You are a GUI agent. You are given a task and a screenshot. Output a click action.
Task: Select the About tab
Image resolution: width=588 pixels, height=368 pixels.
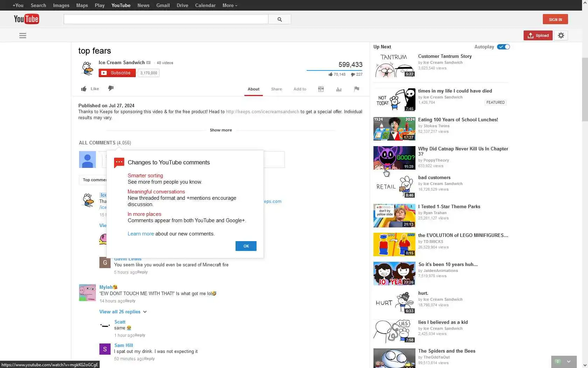(x=253, y=89)
